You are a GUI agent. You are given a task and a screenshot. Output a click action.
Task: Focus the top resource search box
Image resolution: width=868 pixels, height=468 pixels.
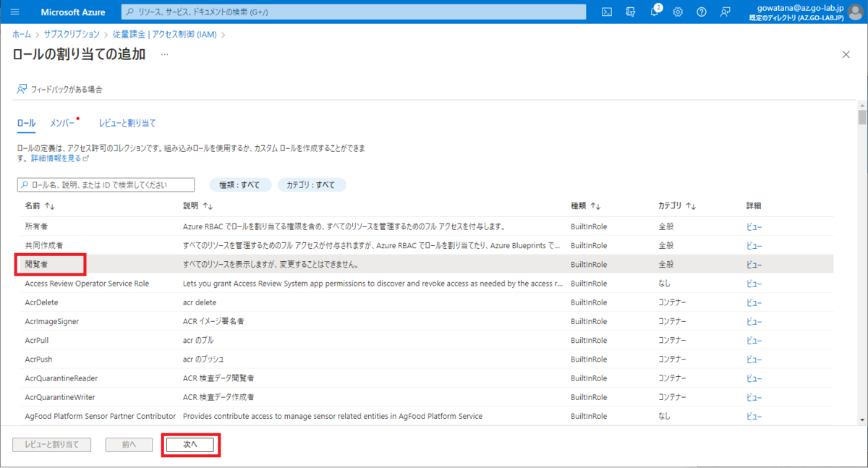353,12
